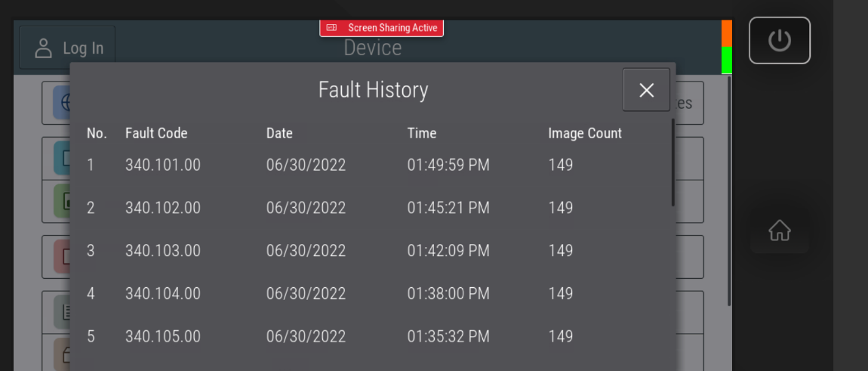Click the green icon on left edge
This screenshot has height=371, width=868.
[x=62, y=201]
